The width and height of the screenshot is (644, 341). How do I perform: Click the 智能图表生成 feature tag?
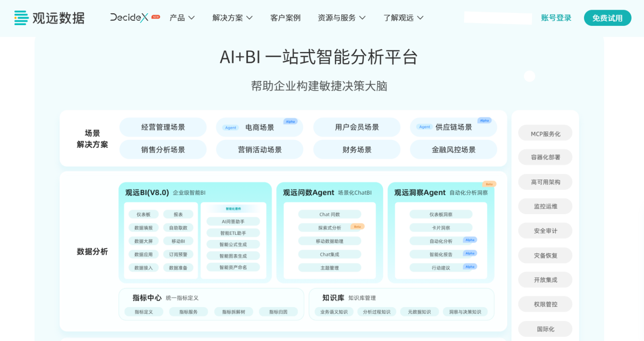(233, 256)
